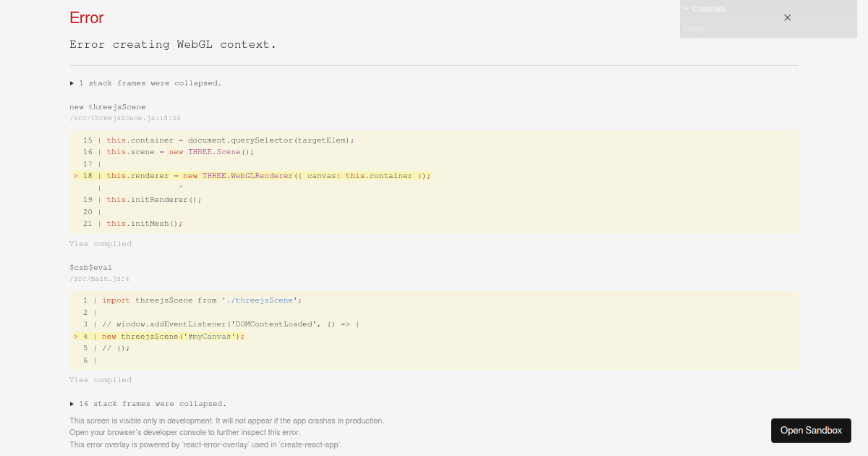The image size is (868, 456).
Task: Click the X to close the Controls panel
Action: click(x=787, y=17)
